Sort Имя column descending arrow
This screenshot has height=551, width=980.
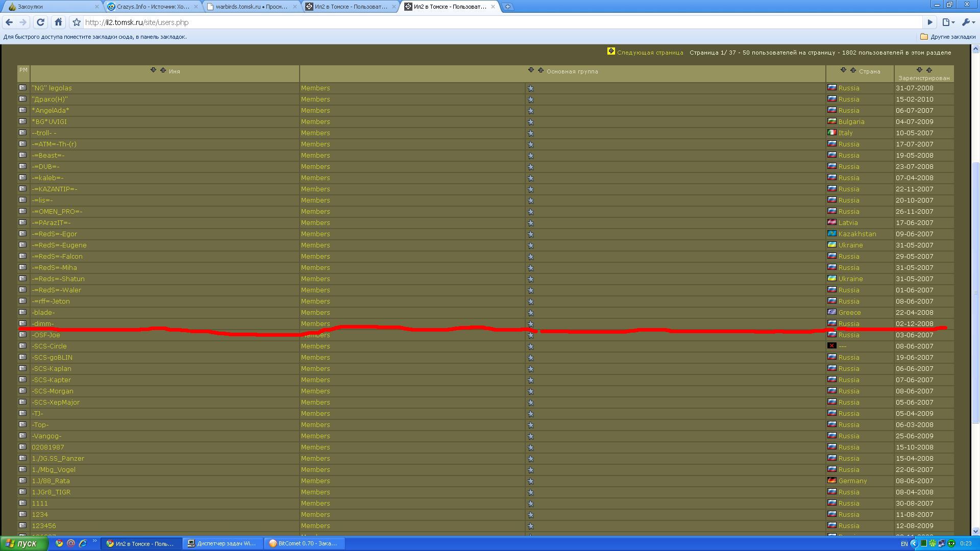[153, 70]
